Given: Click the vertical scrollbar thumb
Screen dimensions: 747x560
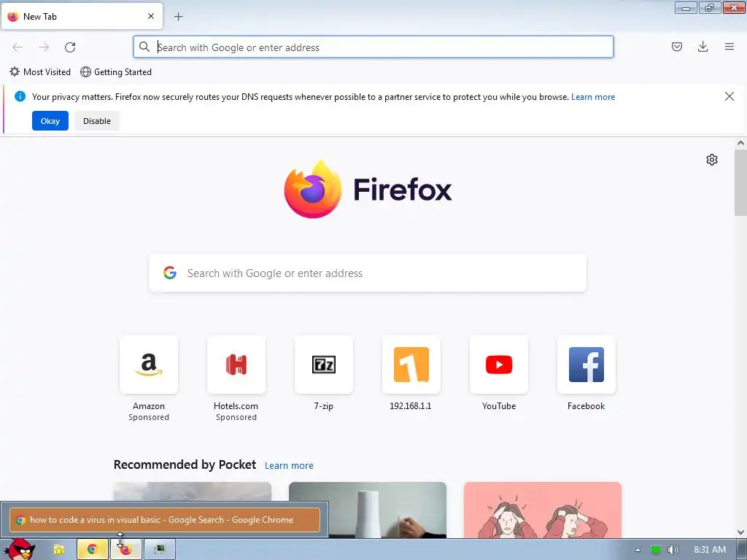Looking at the screenshot, I should [740, 182].
